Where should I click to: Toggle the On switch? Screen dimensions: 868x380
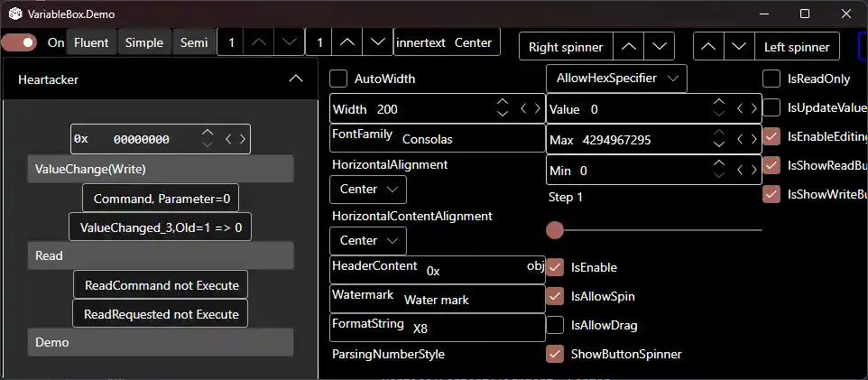(x=20, y=42)
